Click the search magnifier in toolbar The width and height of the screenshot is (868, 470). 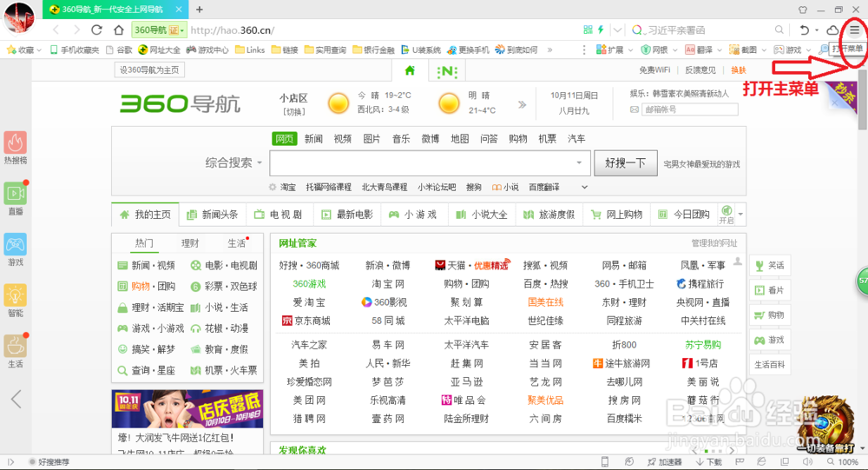pyautogui.click(x=779, y=30)
